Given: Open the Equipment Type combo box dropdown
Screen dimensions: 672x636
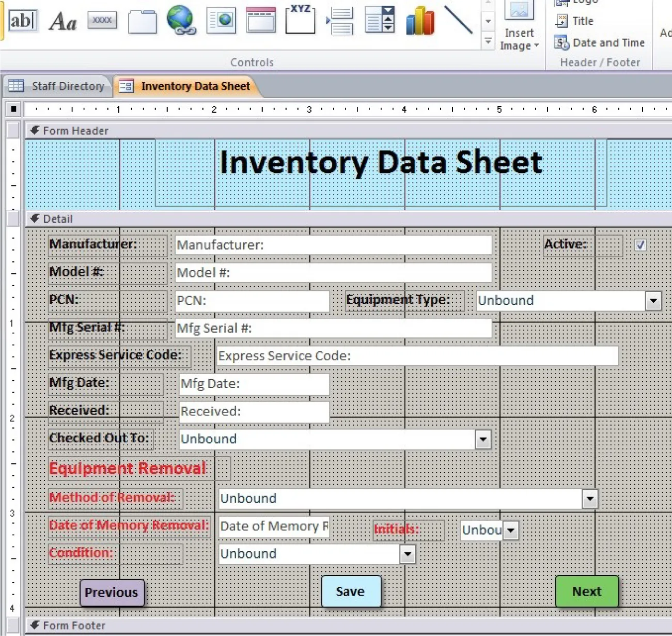Looking at the screenshot, I should [654, 301].
